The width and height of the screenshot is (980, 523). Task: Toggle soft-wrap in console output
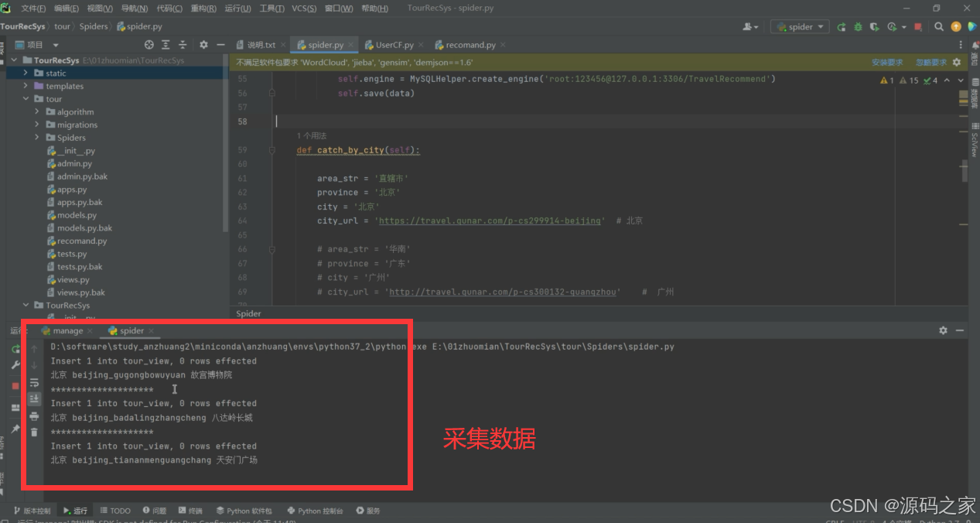click(34, 383)
